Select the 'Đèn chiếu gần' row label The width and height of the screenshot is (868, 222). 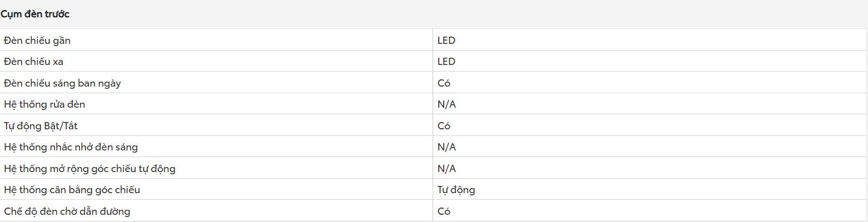point(37,41)
